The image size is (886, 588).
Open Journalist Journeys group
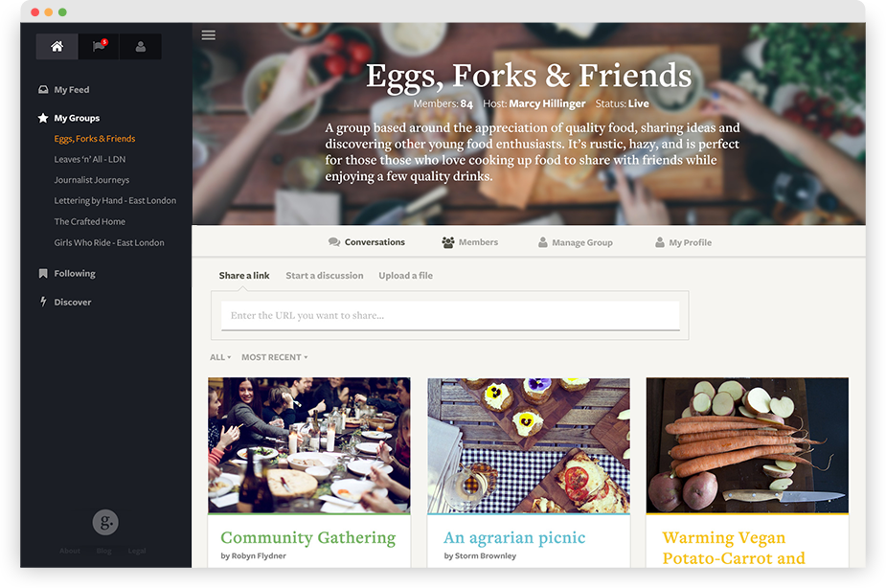(92, 180)
